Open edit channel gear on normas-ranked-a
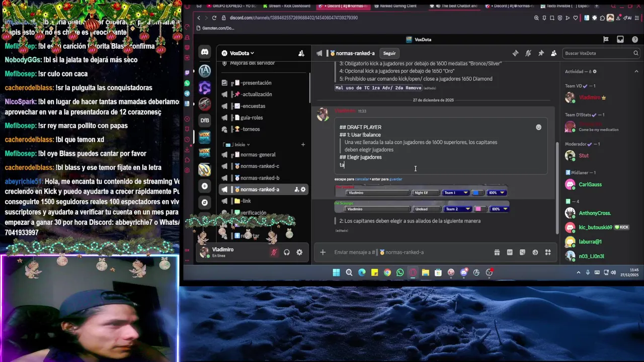The image size is (644, 362). coord(303,190)
